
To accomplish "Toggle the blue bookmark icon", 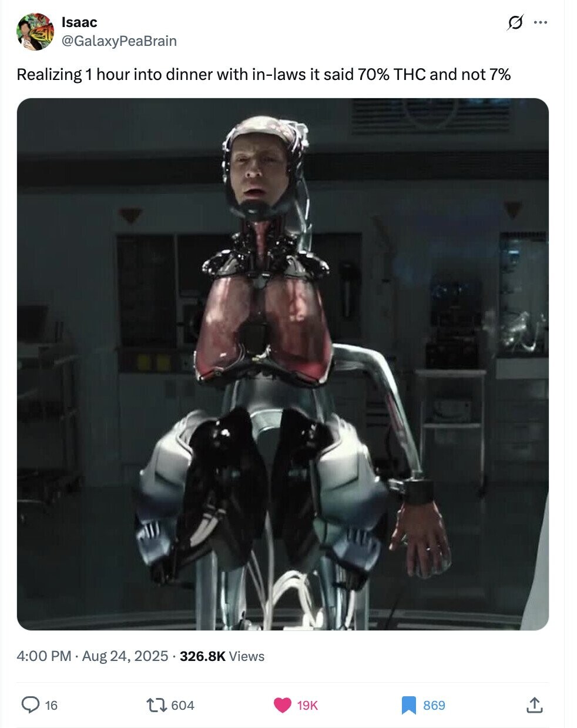I will (x=409, y=705).
